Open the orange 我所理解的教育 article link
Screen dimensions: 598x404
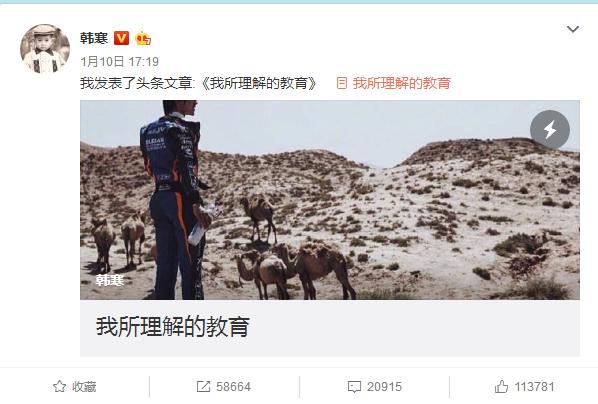click(402, 83)
